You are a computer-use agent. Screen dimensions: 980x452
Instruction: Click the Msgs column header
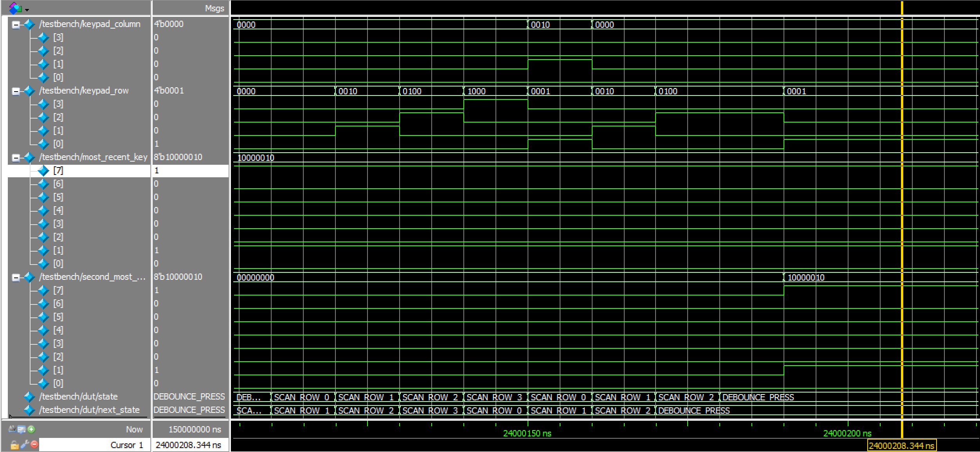(x=214, y=8)
